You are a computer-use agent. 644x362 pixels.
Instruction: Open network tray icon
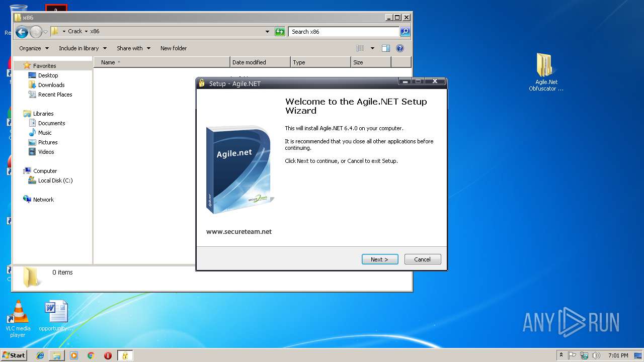[584, 355]
